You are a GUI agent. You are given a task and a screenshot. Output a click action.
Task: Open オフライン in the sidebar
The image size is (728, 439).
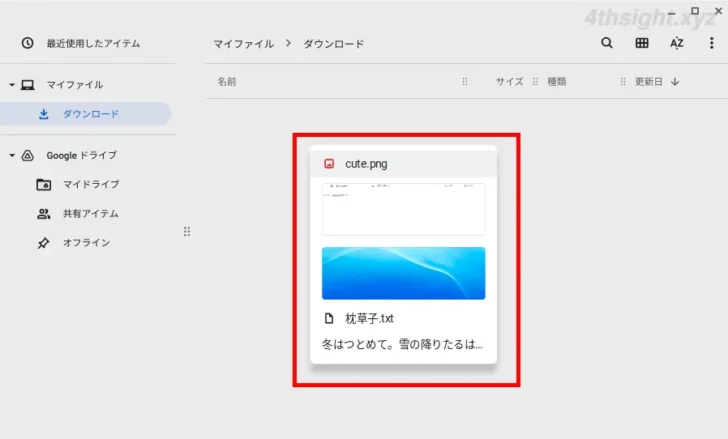[x=86, y=243]
